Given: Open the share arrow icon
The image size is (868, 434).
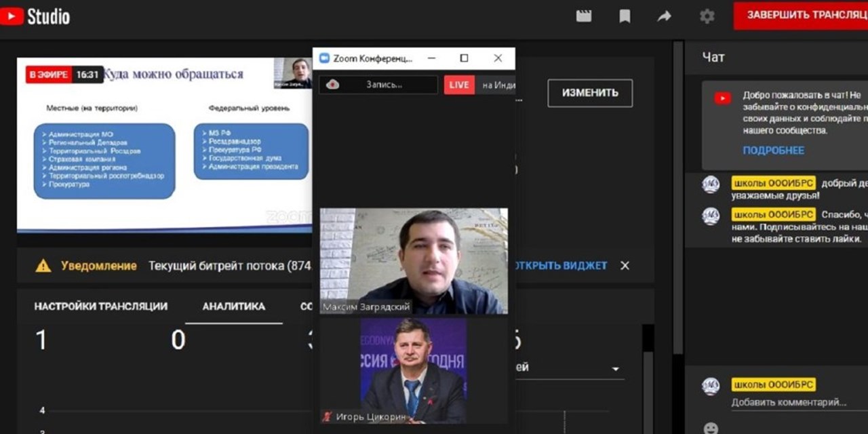Looking at the screenshot, I should point(664,16).
